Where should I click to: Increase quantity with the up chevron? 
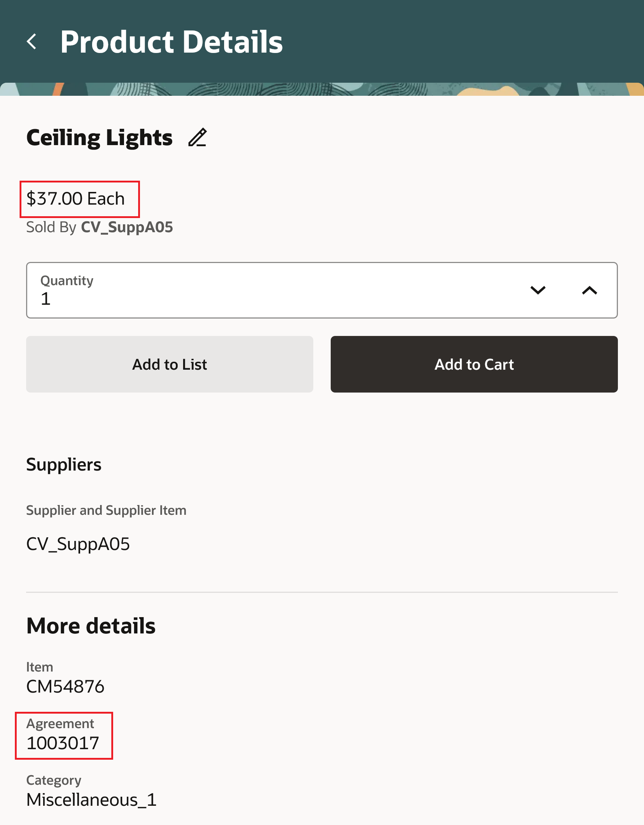[589, 290]
